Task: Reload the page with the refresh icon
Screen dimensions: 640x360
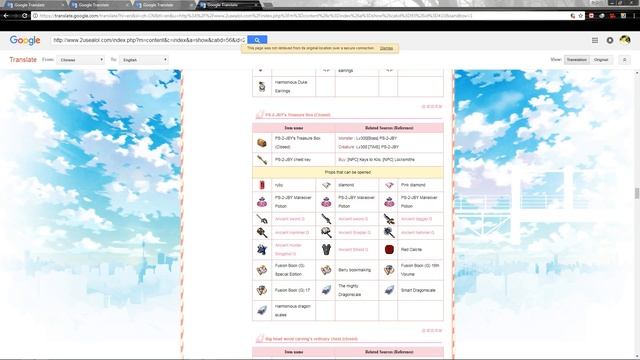Action: pyautogui.click(x=24, y=16)
